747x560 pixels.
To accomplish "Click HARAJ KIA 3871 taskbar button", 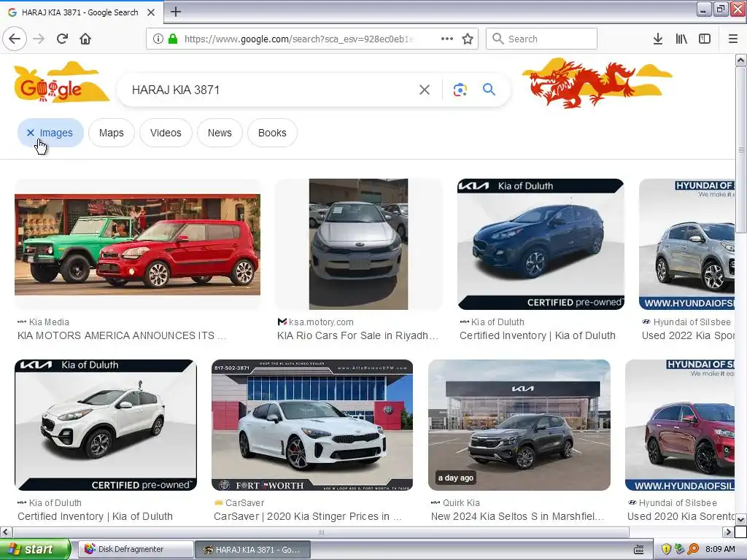I will [x=253, y=550].
